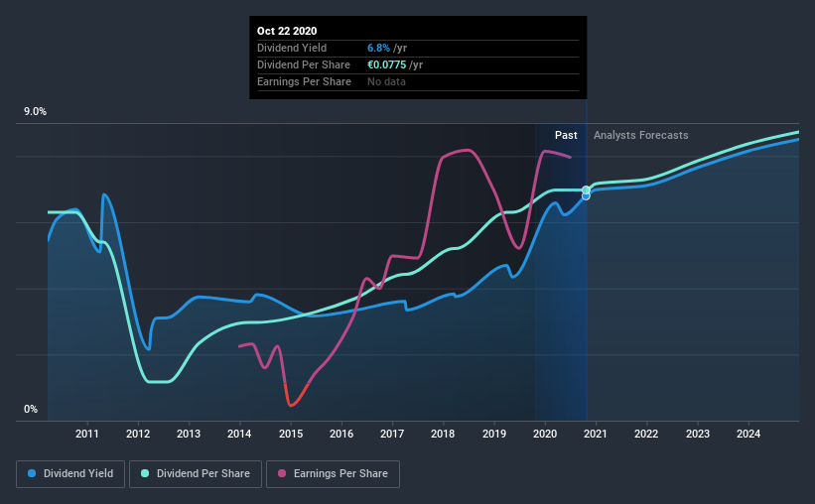The image size is (815, 504).
Task: Click the 2011 x-axis label
Action: (86, 434)
